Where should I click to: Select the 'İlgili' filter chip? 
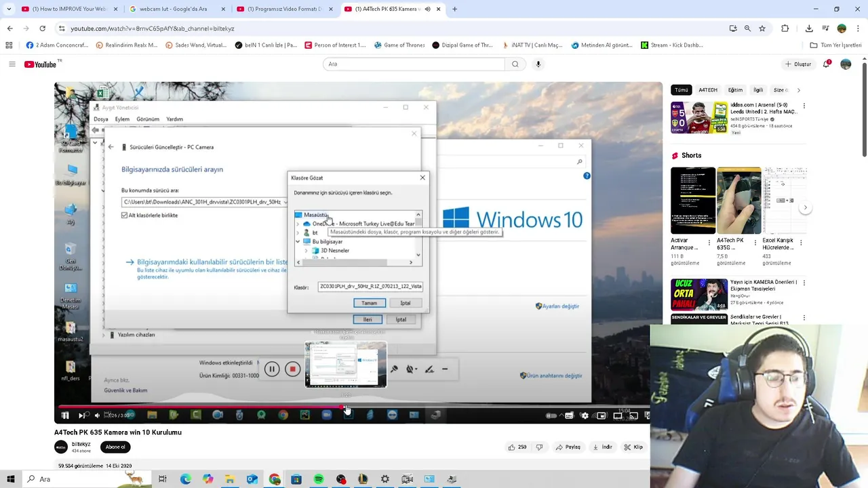pos(758,90)
